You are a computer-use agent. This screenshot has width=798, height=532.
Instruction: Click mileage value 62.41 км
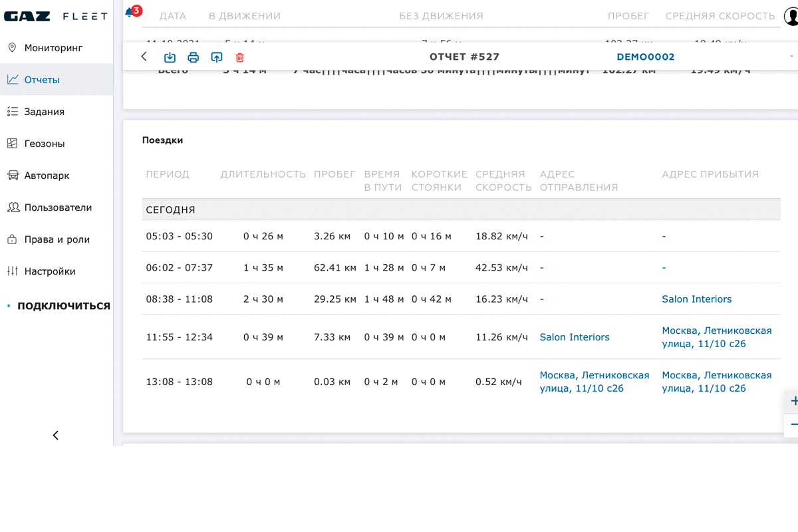click(x=335, y=267)
